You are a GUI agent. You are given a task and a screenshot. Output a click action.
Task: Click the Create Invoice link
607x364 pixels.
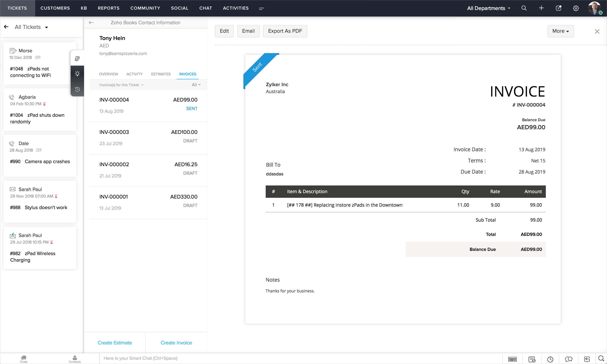[x=176, y=343]
